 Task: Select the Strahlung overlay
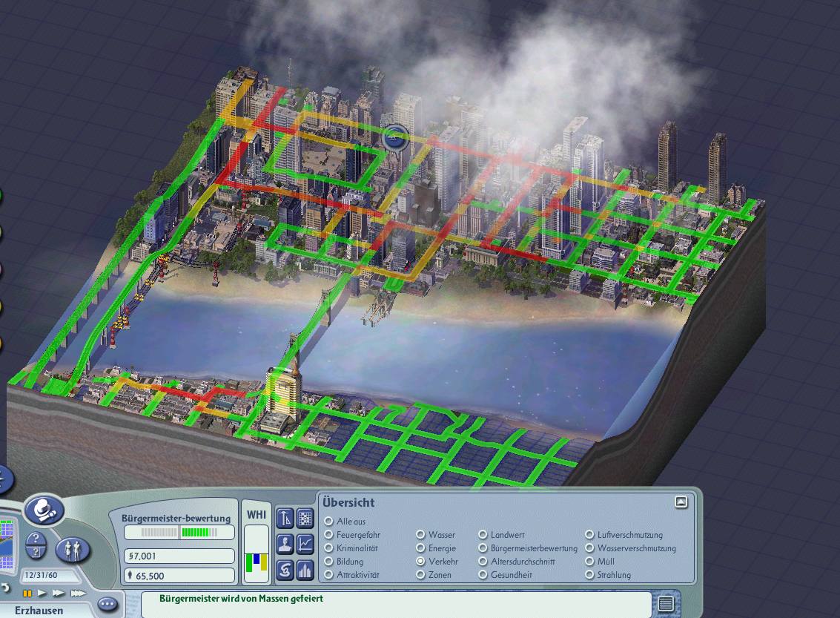click(x=589, y=574)
